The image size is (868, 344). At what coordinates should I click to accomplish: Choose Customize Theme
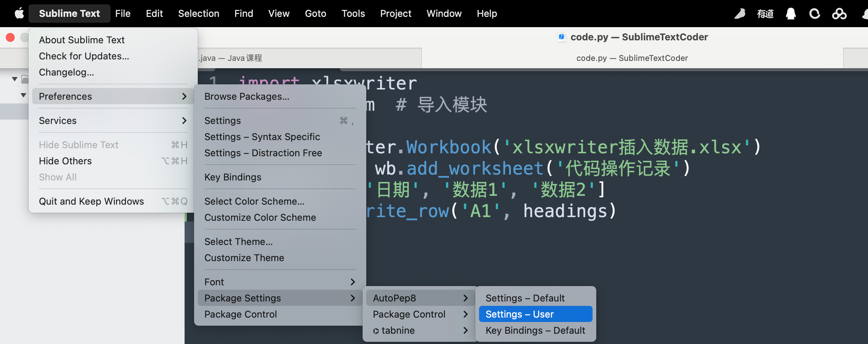coord(280,257)
